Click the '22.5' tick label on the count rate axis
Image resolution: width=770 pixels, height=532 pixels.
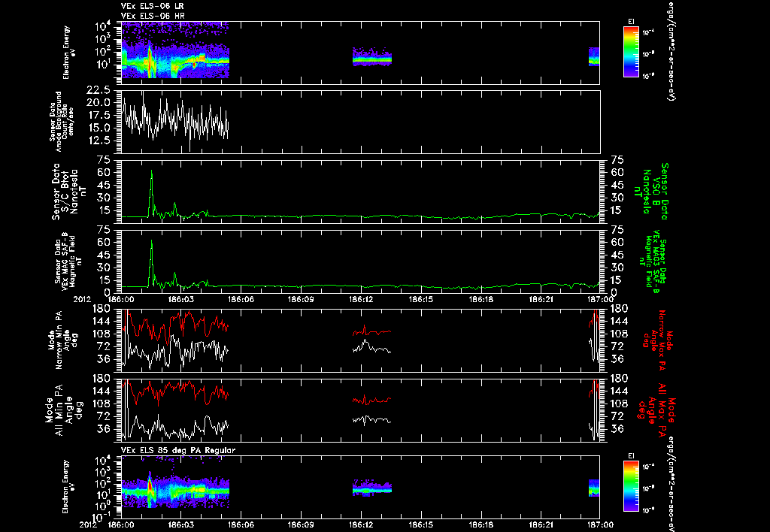click(99, 90)
